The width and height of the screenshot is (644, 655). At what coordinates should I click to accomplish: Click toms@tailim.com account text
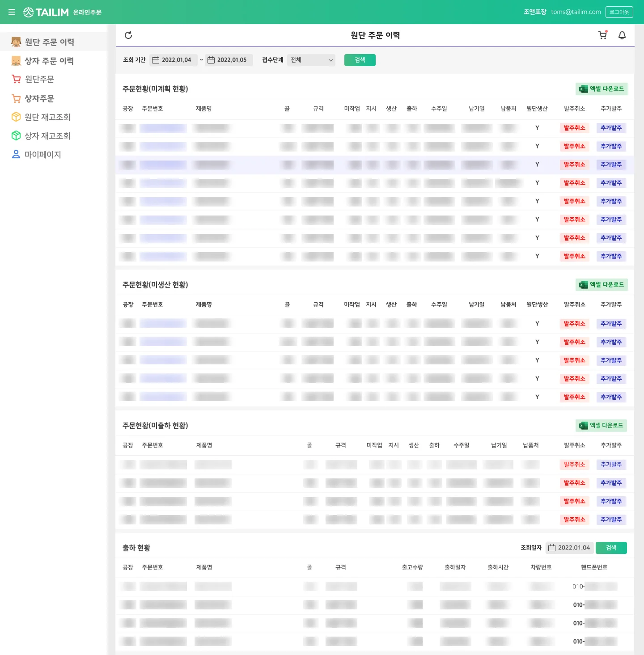(576, 12)
